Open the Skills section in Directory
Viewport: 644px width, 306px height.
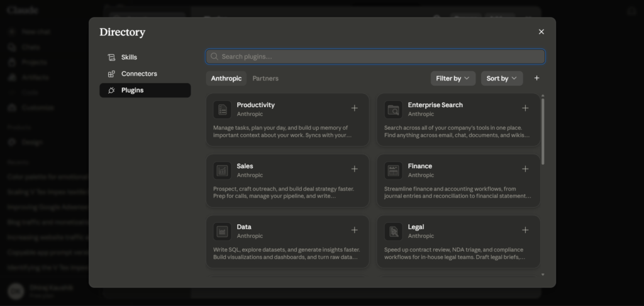(145, 57)
